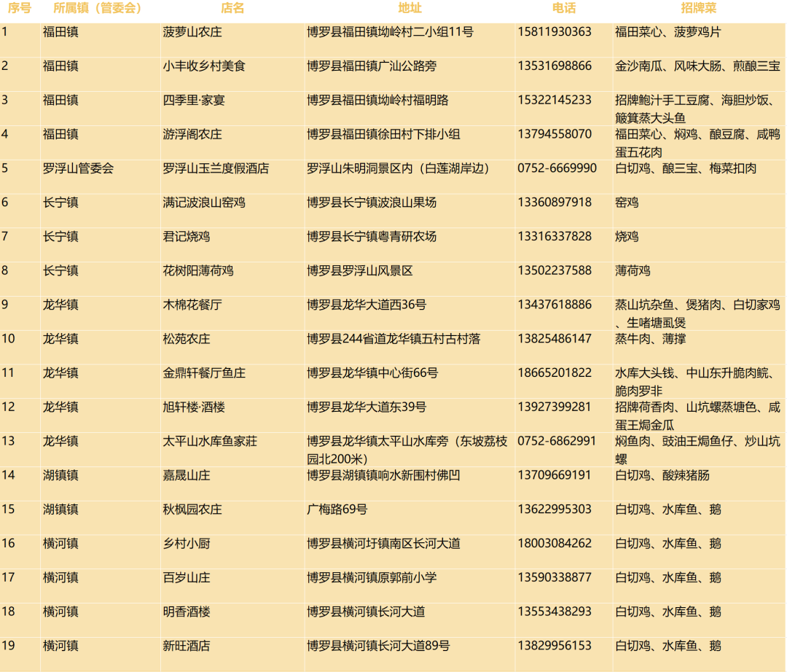Image resolution: width=787 pixels, height=672 pixels.
Task: Select the 店名 column header
Action: click(x=232, y=9)
